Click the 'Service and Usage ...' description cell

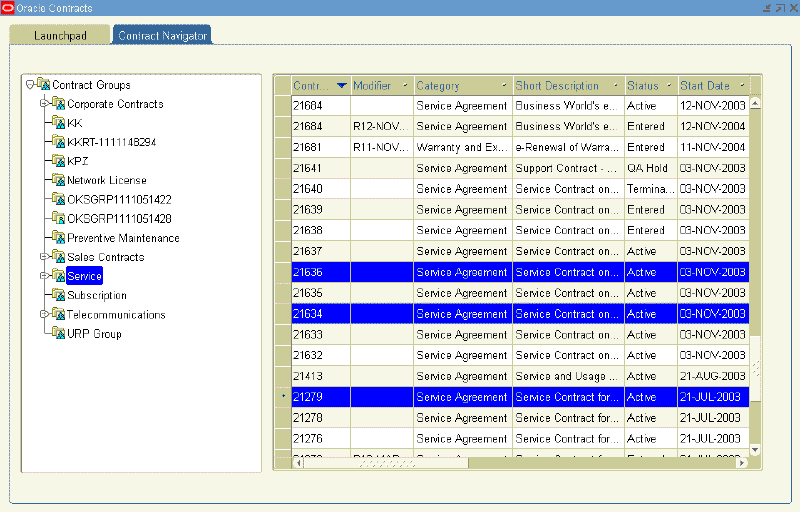569,376
